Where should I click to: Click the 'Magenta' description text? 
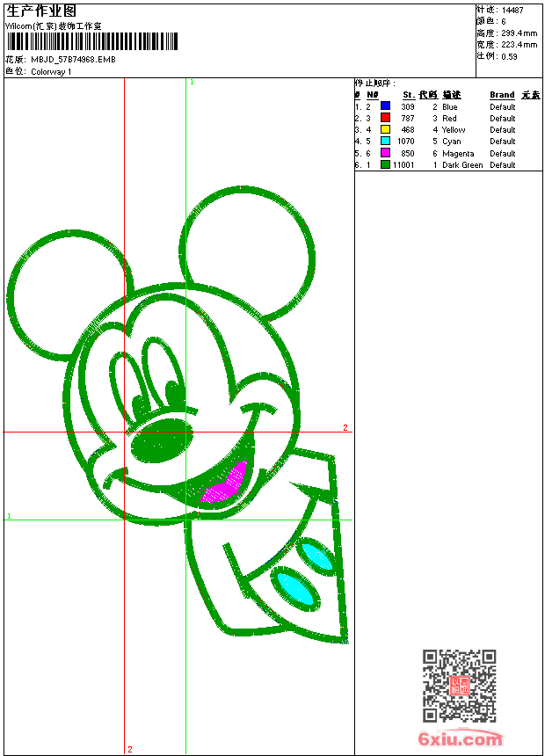(x=458, y=153)
